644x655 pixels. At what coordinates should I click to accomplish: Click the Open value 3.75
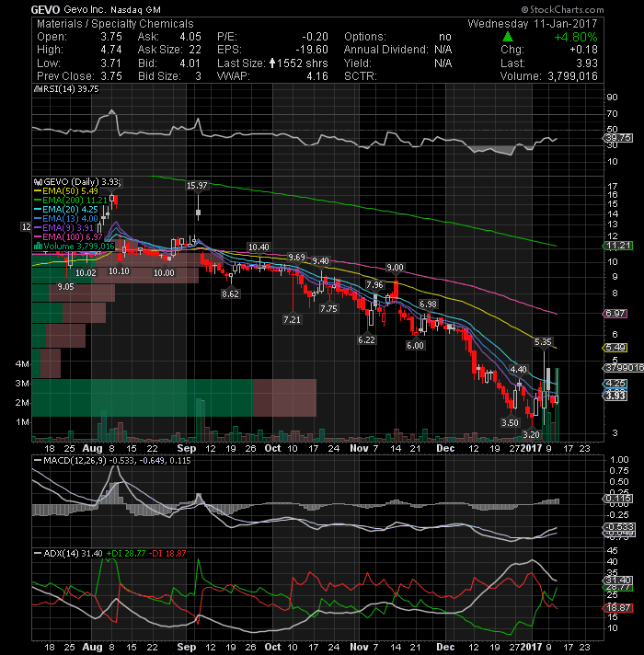coord(111,37)
